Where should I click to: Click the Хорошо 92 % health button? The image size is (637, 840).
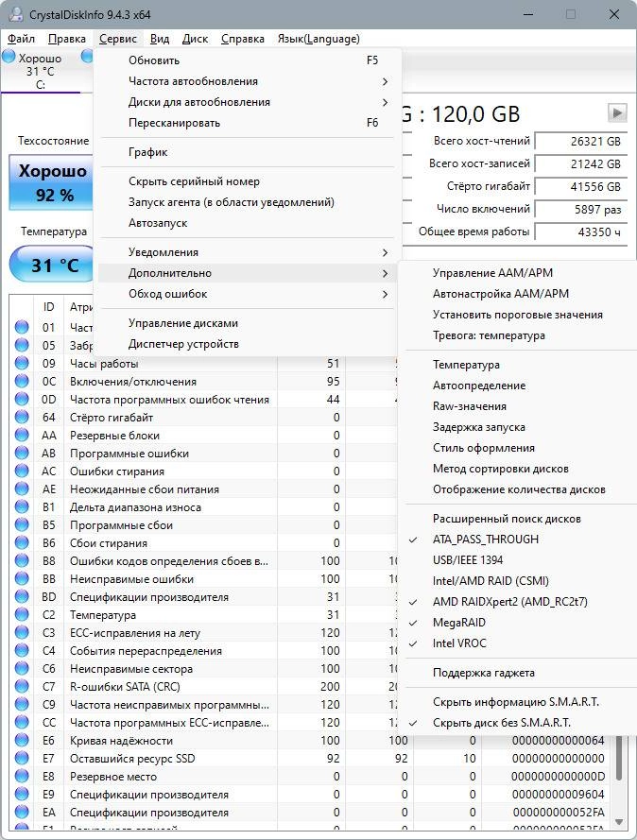point(51,182)
